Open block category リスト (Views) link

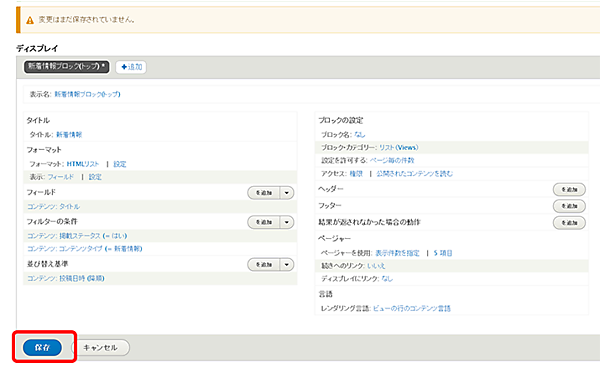(x=399, y=148)
